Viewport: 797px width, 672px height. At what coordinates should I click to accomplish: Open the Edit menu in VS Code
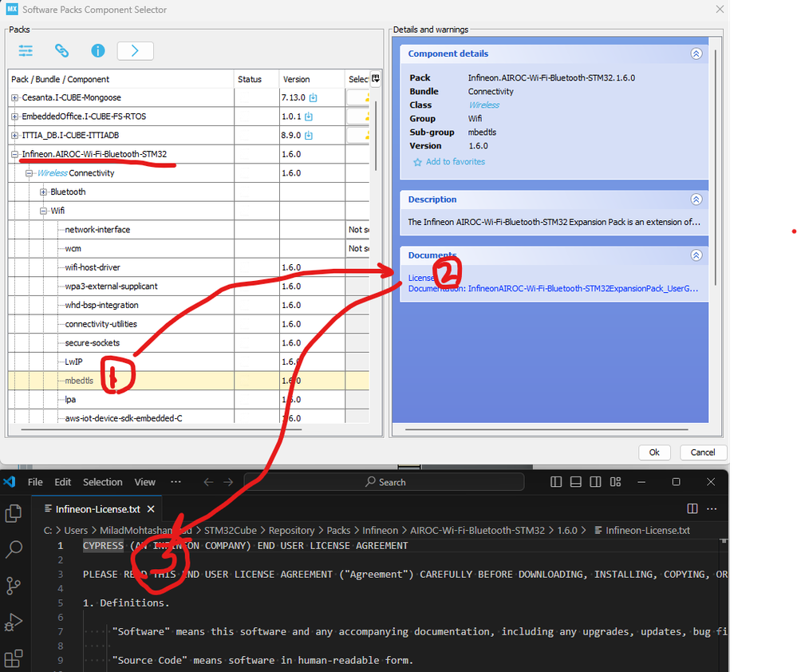tap(62, 482)
